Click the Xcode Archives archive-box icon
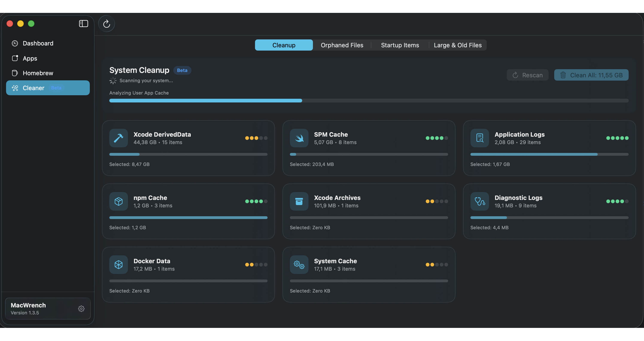644x341 pixels. coord(299,201)
